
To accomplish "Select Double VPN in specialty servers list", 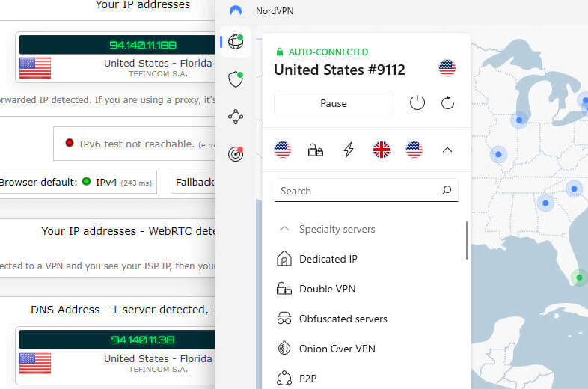I will (328, 289).
